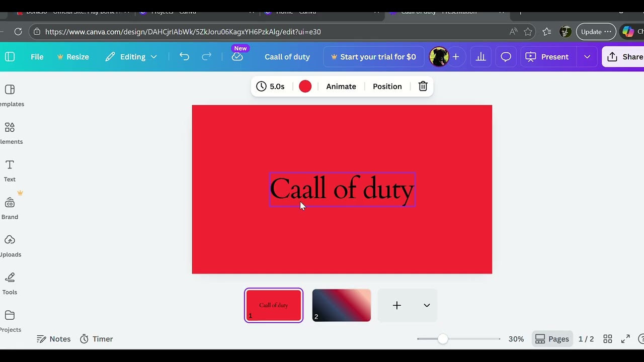The height and width of the screenshot is (362, 644).
Task: Toggle the Pages view button
Action: click(x=552, y=339)
